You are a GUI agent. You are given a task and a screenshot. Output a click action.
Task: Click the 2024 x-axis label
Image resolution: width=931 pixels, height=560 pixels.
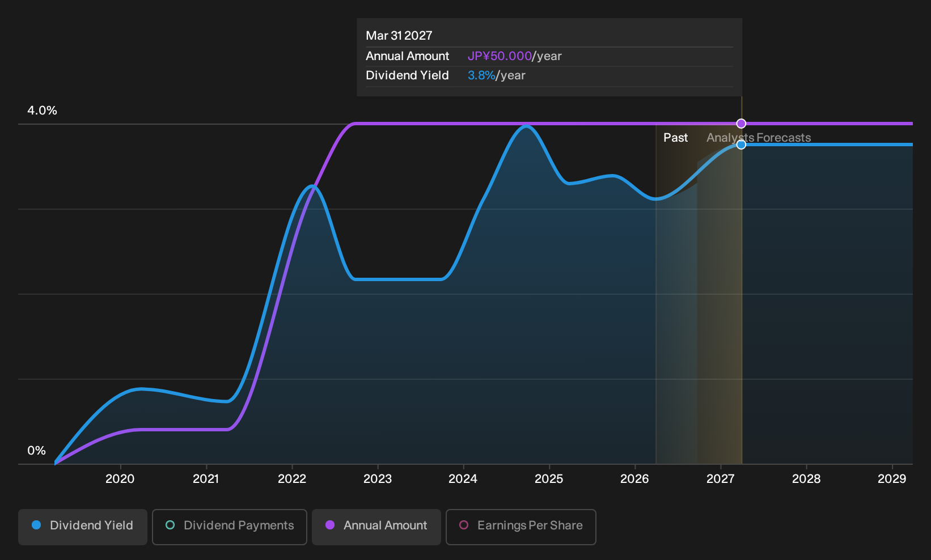463,479
